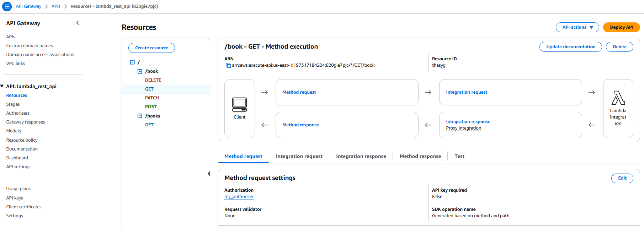644x230 pixels.
Task: Go to APIs breadcrumb link
Action: point(56,6)
